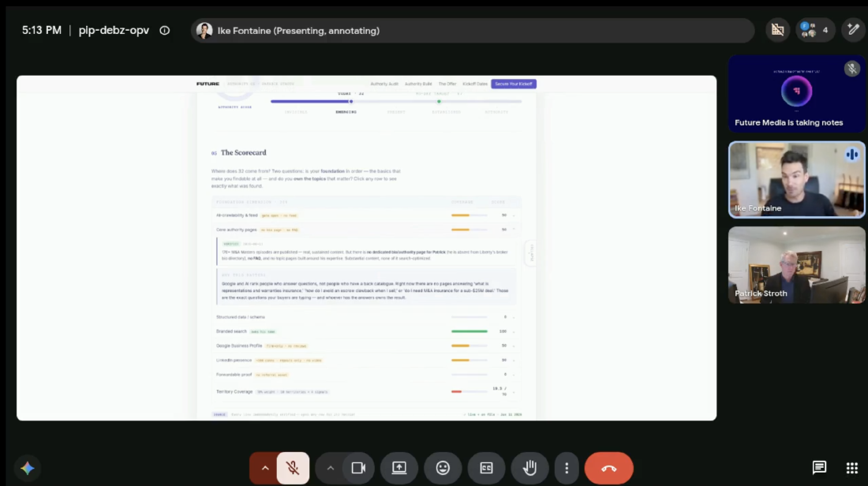The image size is (868, 486).
Task: Expand the AI-crawlability & feed row
Action: tap(366, 215)
